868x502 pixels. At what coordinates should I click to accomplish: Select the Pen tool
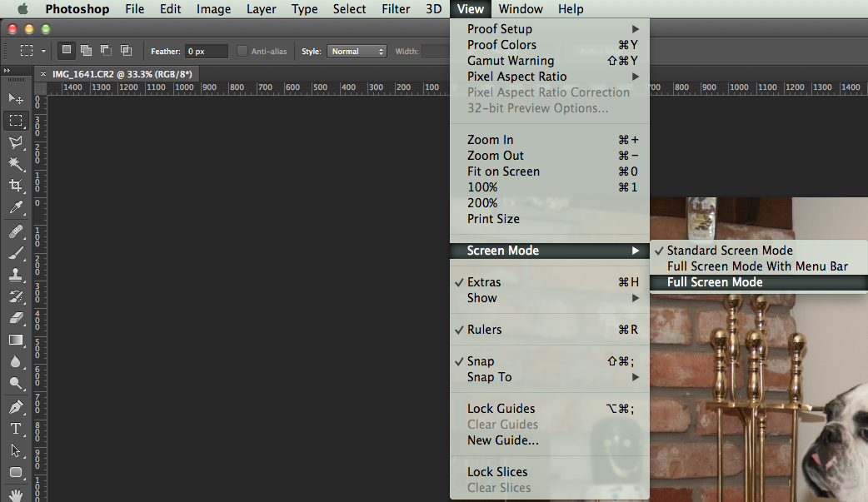coord(16,407)
